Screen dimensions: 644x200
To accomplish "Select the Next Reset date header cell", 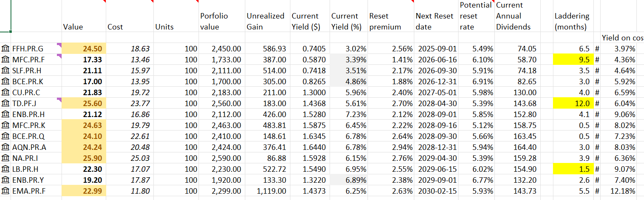I will tap(436, 16).
